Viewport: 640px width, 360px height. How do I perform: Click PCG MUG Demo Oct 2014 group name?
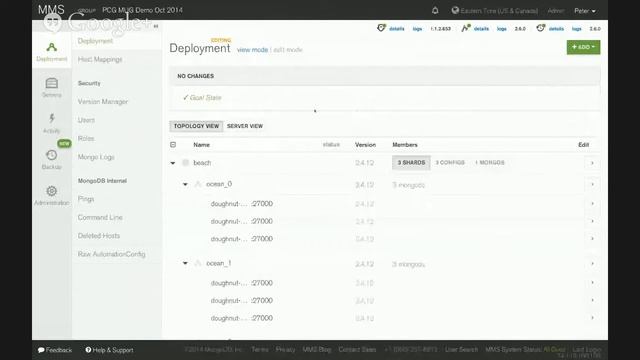142,10
